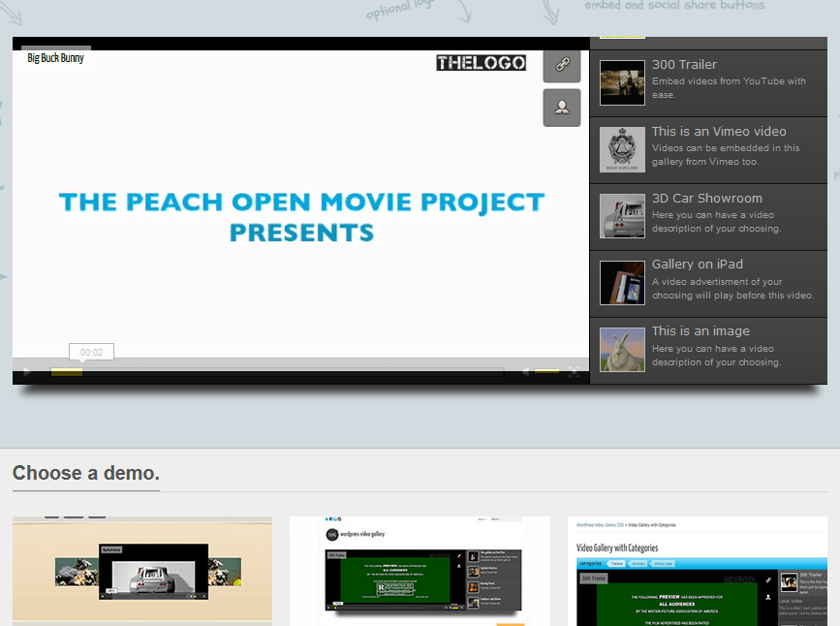Enter fullscreen mode in the player
Image resolution: width=840 pixels, height=626 pixels.
575,371
